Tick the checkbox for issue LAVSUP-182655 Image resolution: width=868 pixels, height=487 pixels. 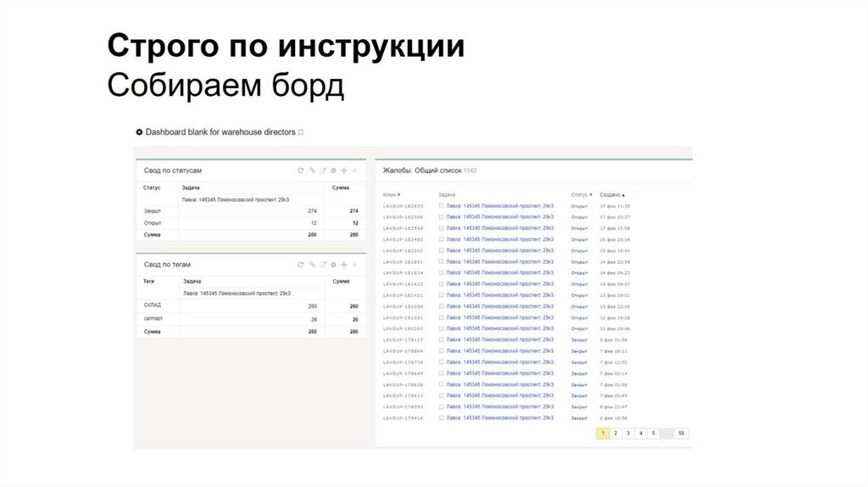pos(442,206)
